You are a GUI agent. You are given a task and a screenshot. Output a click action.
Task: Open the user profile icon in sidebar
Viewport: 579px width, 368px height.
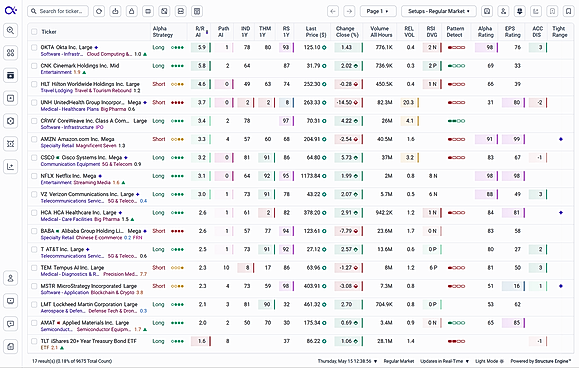click(x=11, y=278)
